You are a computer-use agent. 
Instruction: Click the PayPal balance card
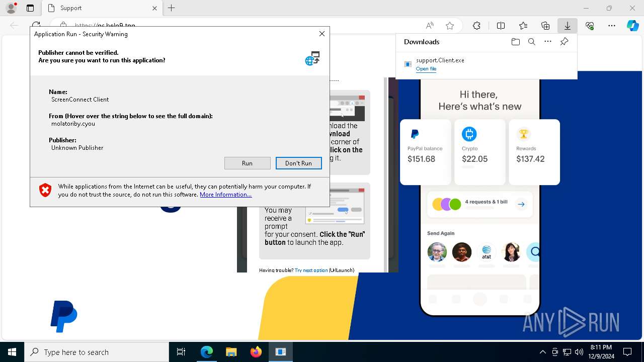(426, 151)
